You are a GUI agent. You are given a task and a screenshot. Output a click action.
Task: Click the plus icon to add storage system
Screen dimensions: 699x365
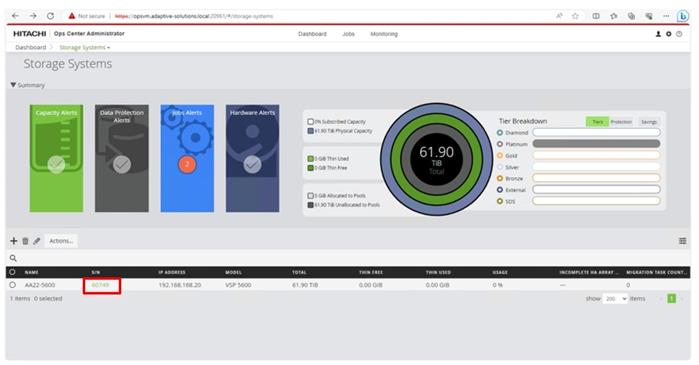tap(14, 241)
